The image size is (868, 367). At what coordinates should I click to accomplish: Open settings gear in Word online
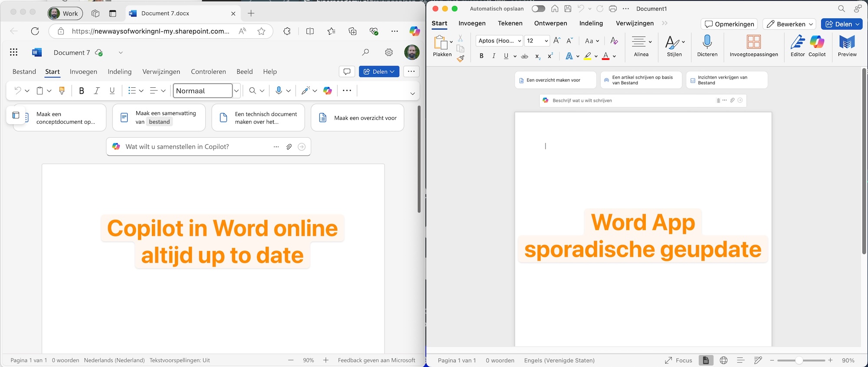point(389,53)
